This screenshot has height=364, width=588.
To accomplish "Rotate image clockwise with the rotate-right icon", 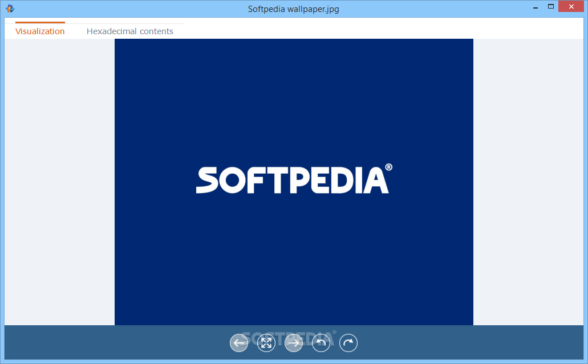I will 348,343.
